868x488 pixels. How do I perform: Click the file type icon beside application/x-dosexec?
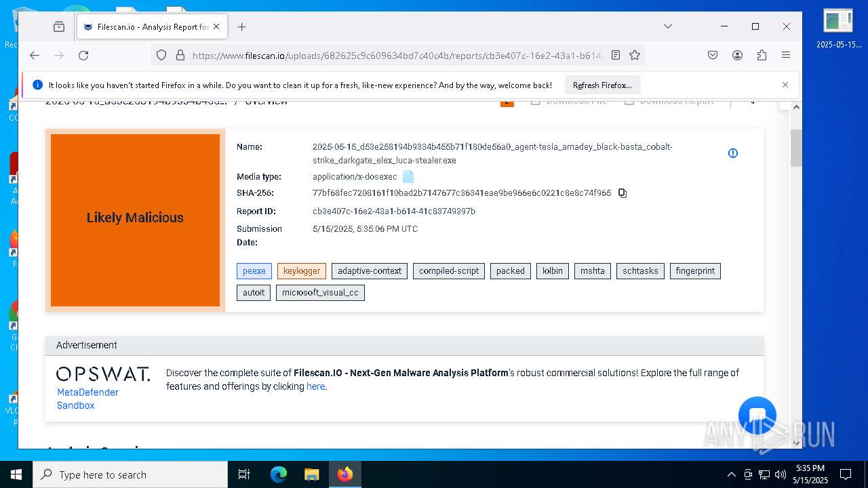pos(408,177)
